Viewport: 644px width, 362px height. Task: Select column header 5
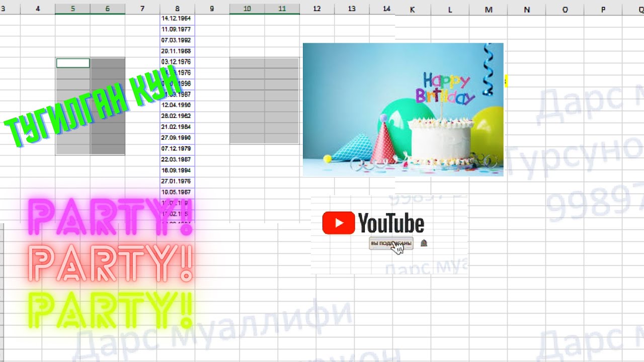pyautogui.click(x=73, y=9)
